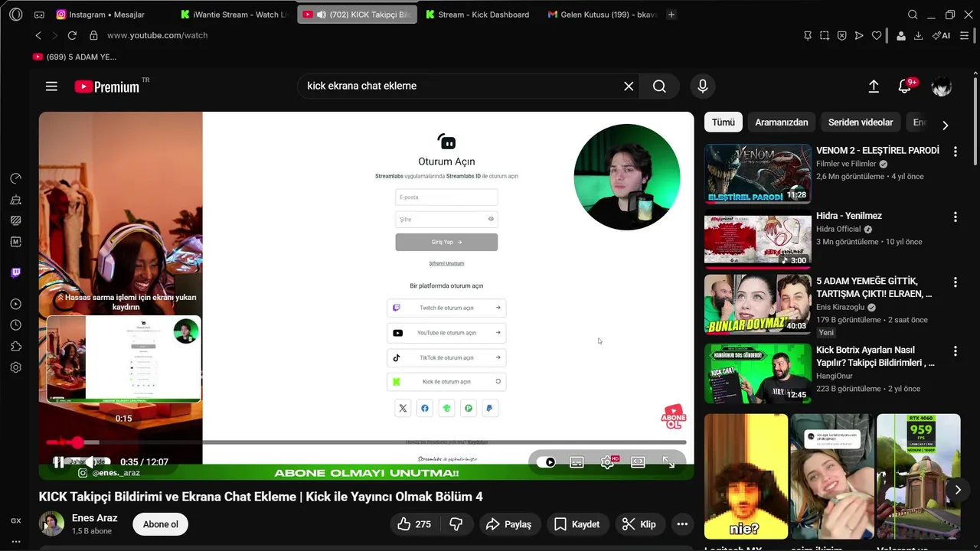Open GX Control speedometer in sidebar
This screenshot has height=551, width=980.
pos(16,178)
